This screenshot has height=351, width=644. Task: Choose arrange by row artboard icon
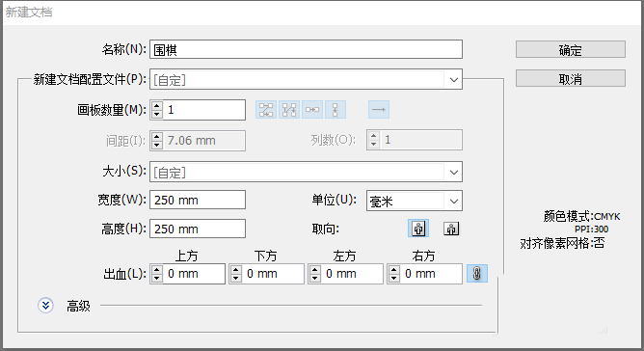311,110
